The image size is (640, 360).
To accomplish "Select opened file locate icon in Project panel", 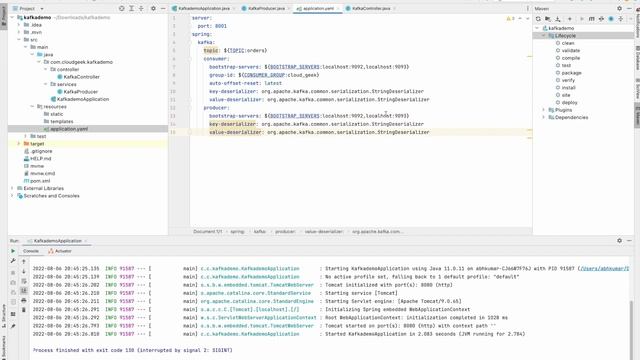I will pyautogui.click(x=122, y=8).
